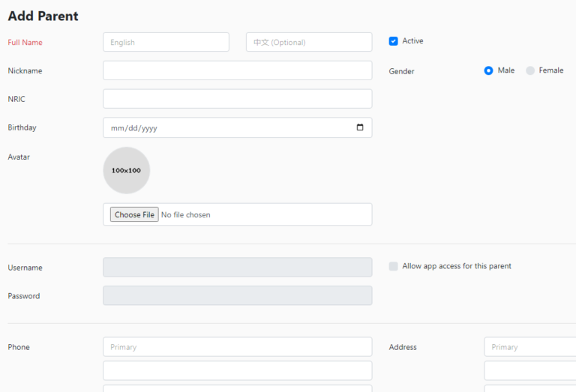Focus the English full name field

(x=166, y=42)
